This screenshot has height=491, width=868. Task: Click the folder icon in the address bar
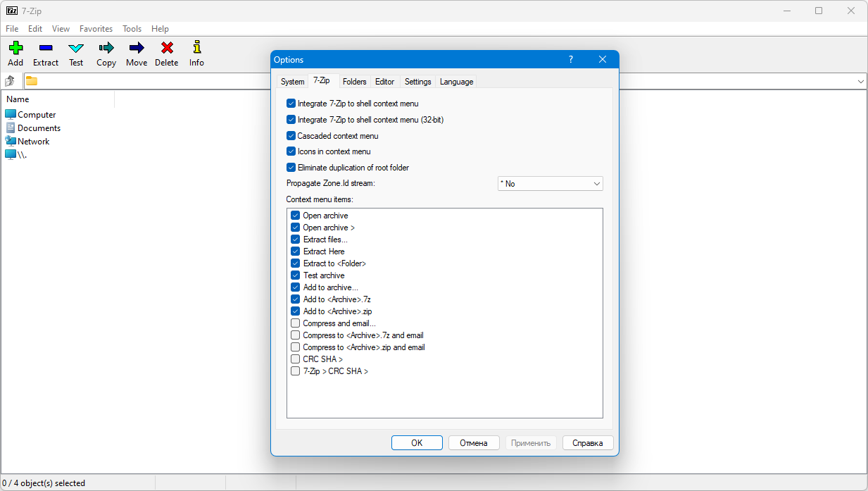pos(32,81)
